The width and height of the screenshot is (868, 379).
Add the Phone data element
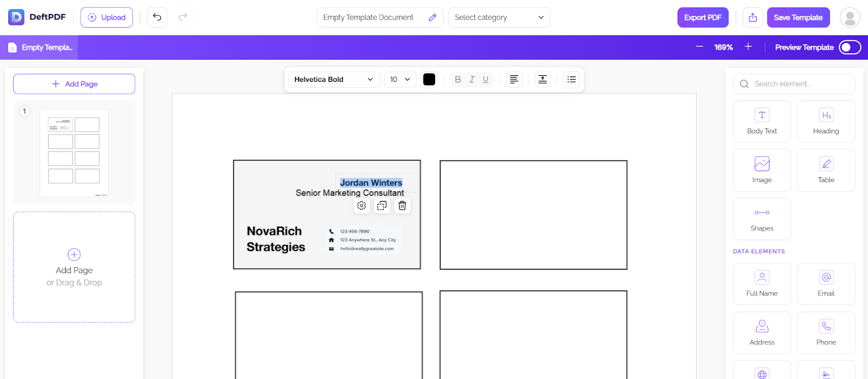(826, 333)
